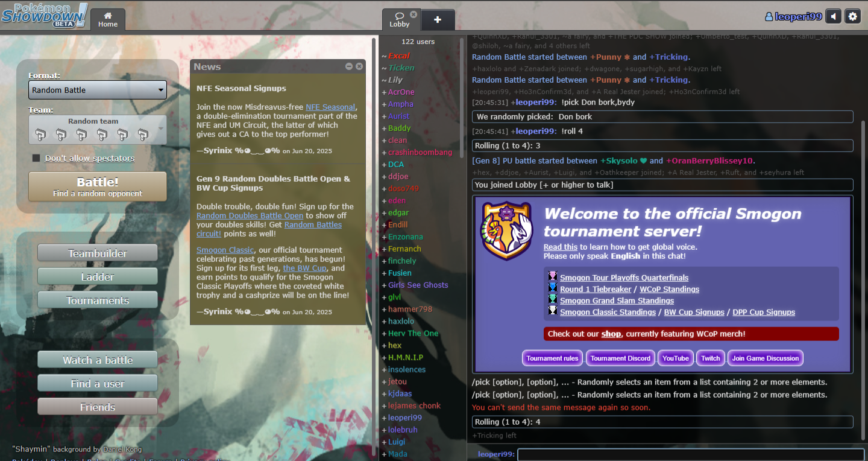Viewport: 868px width, 461px height.
Task: Open Smogon Classic Standings link
Action: point(608,312)
